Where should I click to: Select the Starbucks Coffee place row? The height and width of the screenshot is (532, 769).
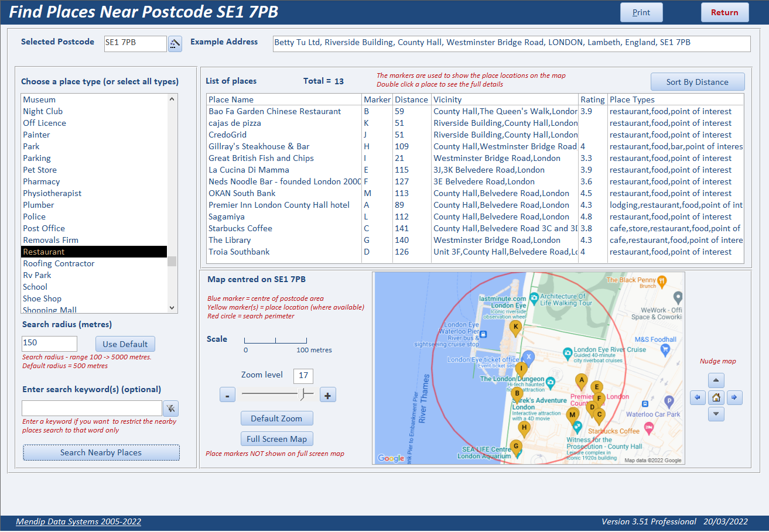click(x=475, y=228)
